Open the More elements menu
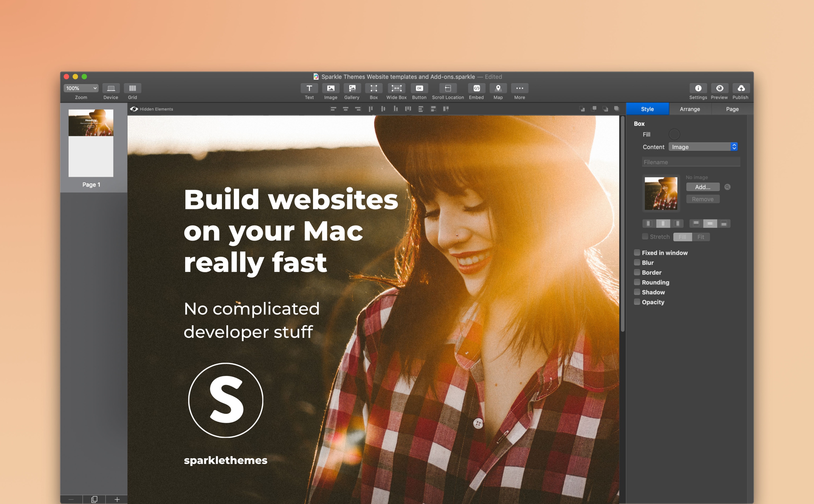The height and width of the screenshot is (504, 814). coord(519,88)
